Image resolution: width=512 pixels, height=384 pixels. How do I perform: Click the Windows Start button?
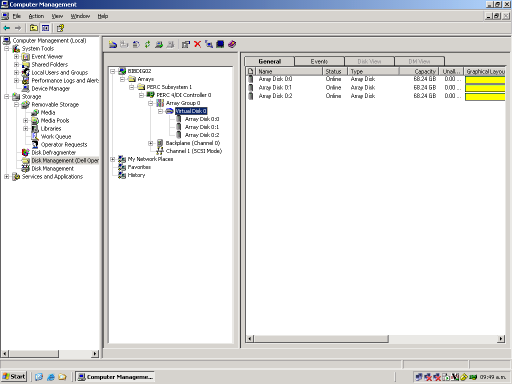[14, 377]
